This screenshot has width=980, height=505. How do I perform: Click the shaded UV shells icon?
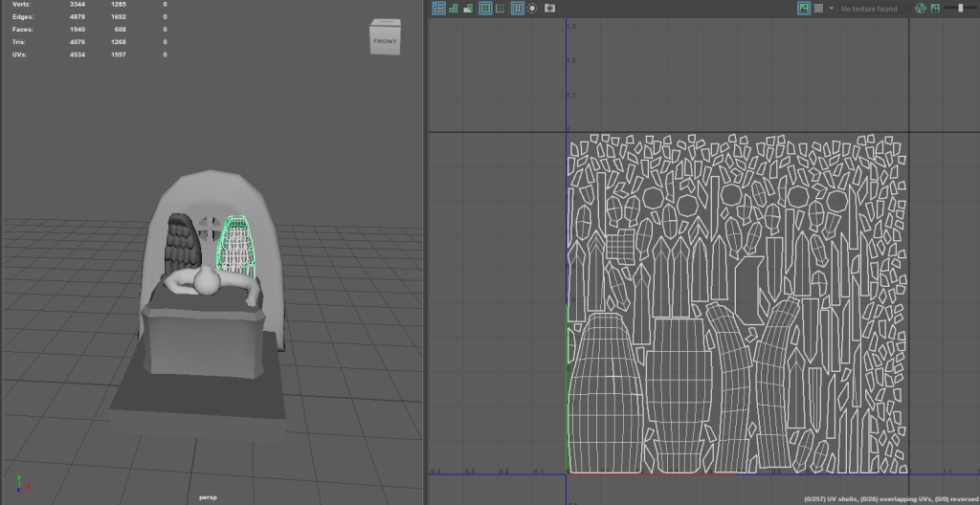pos(453,8)
